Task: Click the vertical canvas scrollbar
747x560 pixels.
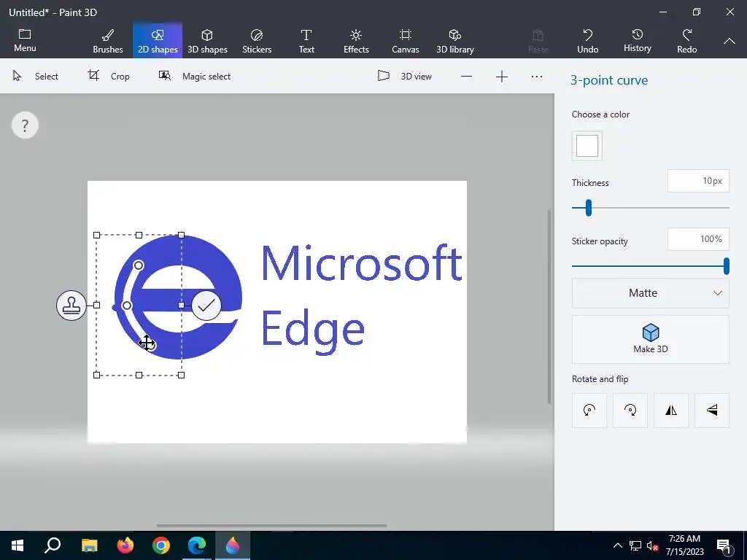Action: coord(549,307)
